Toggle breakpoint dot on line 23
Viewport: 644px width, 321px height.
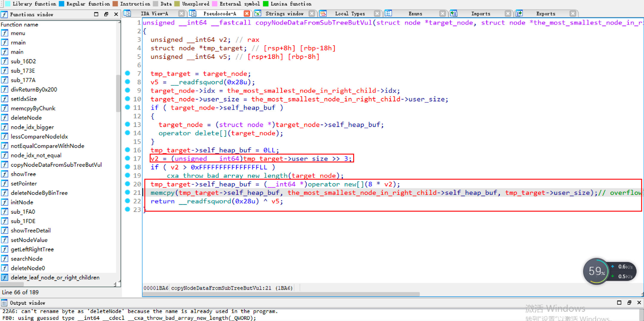128,209
